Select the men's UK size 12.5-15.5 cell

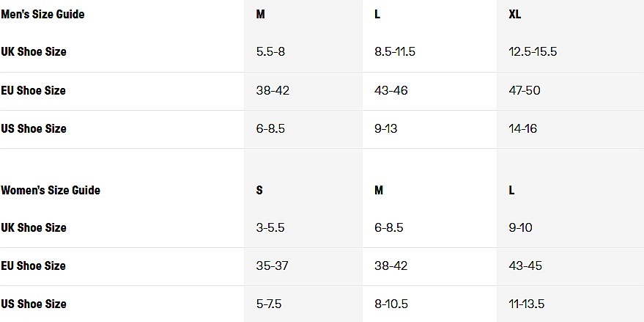[533, 52]
